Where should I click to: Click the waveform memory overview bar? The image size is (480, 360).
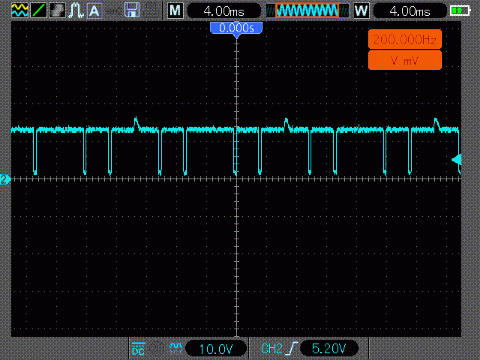308,11
